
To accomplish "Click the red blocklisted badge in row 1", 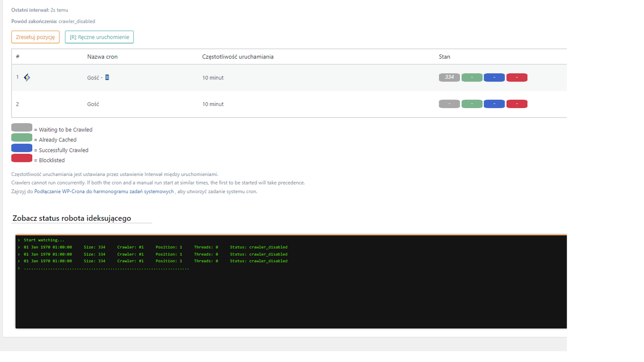I will [517, 77].
